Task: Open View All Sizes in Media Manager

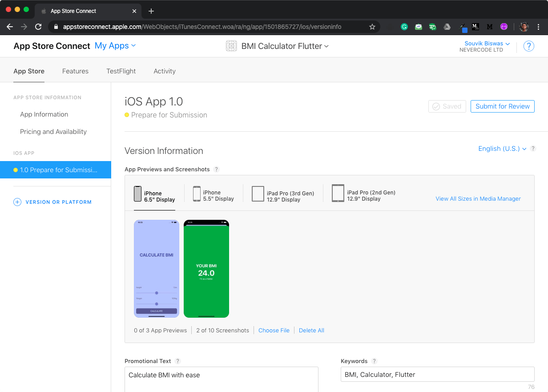Action: [478, 199]
